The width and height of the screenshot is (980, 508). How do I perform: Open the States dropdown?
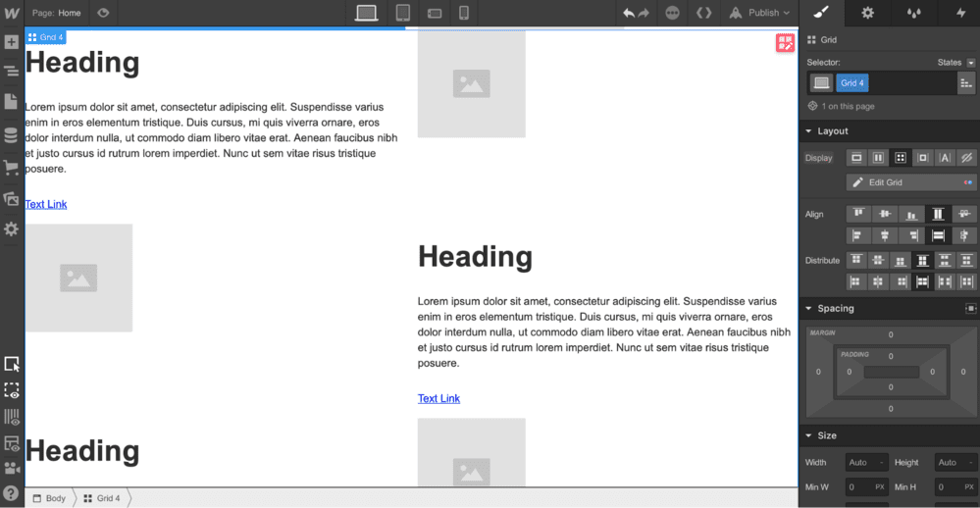pos(956,63)
